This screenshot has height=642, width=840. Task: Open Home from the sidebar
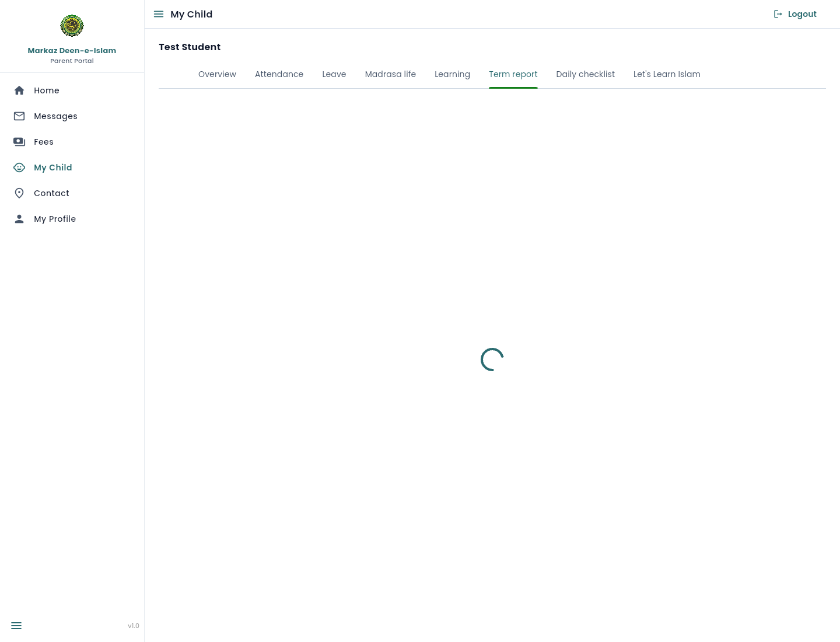[72, 90]
